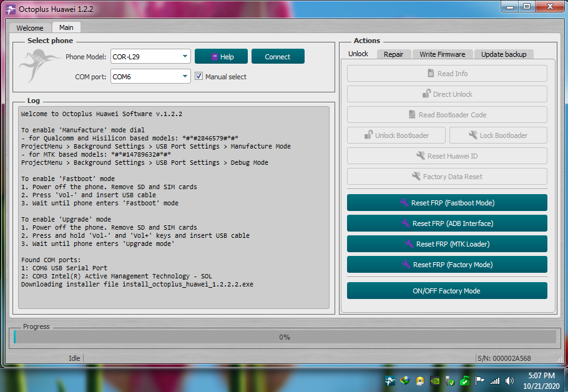Click the taskbar clock showing 5:07 PM
The height and width of the screenshot is (392, 568).
click(x=541, y=381)
